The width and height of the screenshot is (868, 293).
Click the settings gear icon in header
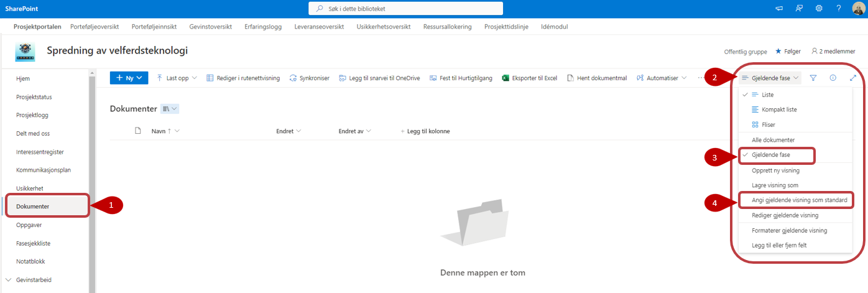click(819, 8)
